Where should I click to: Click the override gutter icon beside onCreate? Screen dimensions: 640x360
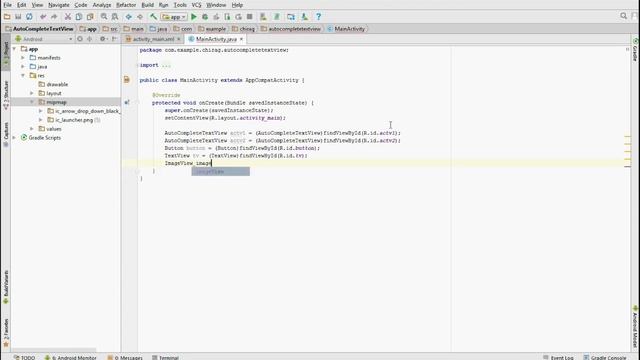tap(127, 102)
